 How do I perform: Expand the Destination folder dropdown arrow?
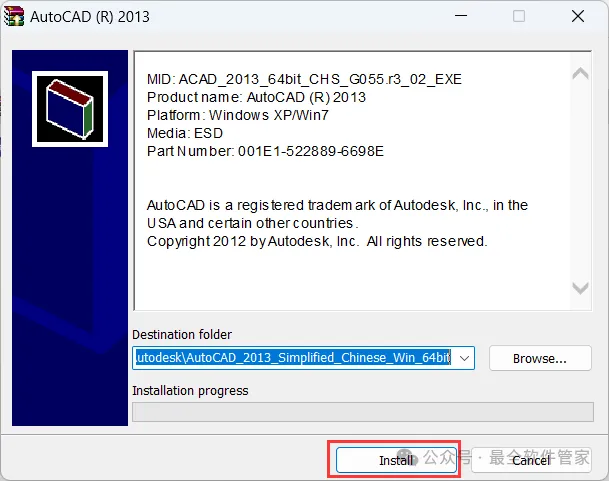tap(464, 358)
